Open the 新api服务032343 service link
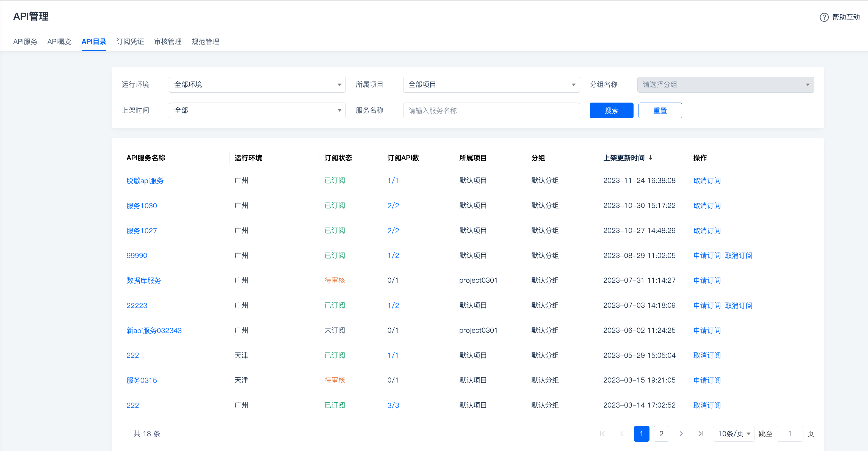 154,330
